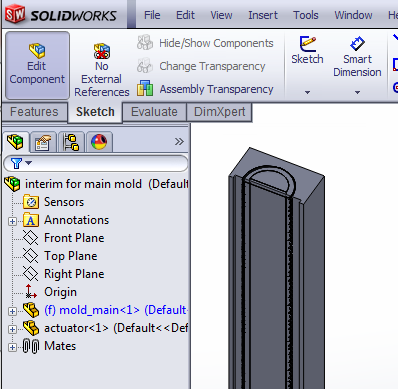Open the File menu

pos(152,15)
